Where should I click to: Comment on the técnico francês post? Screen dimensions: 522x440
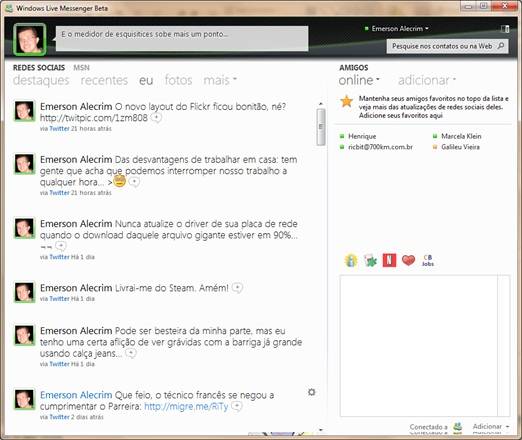click(236, 406)
